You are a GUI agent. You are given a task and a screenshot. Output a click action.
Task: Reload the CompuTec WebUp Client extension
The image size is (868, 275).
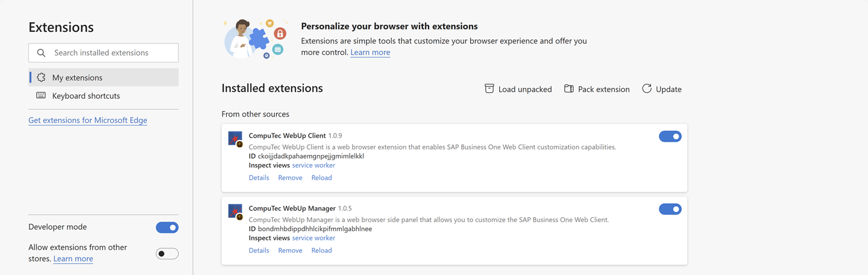click(321, 177)
